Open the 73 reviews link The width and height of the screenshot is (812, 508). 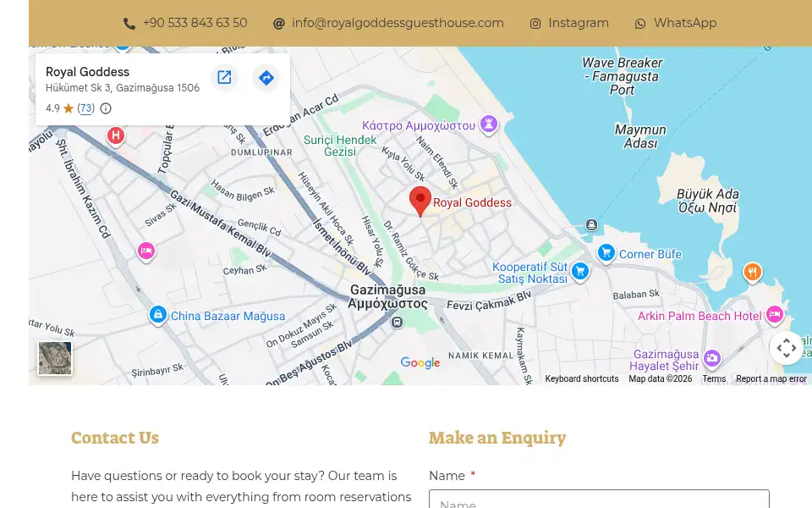[x=86, y=108]
